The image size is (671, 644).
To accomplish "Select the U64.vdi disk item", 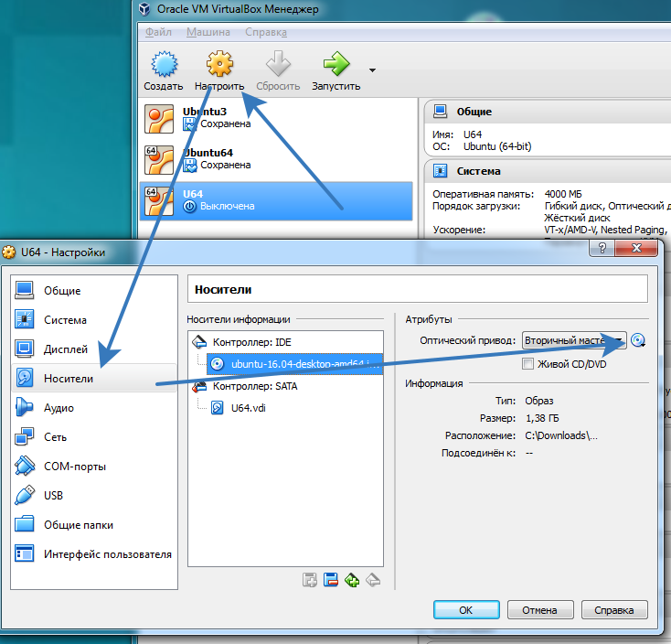I will tap(247, 408).
